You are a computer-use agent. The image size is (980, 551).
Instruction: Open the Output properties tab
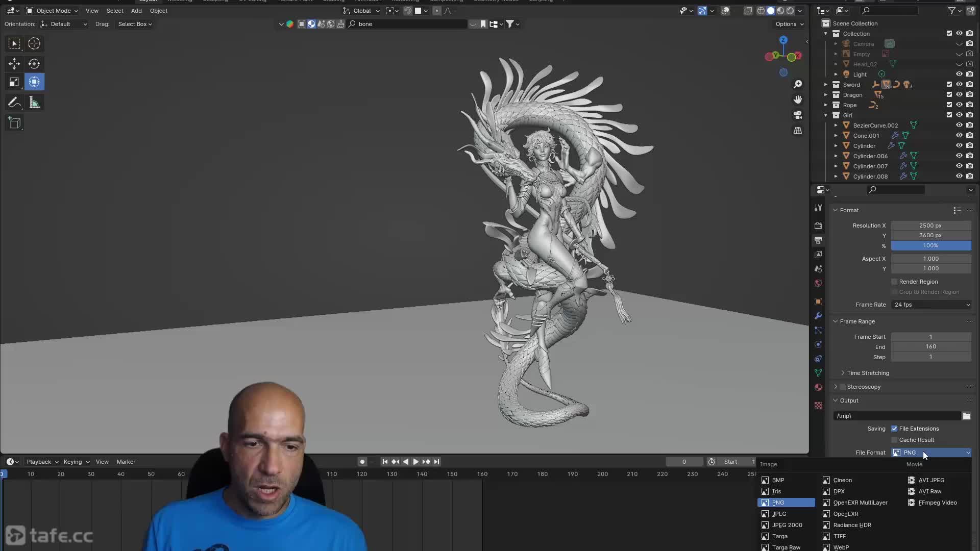point(818,240)
